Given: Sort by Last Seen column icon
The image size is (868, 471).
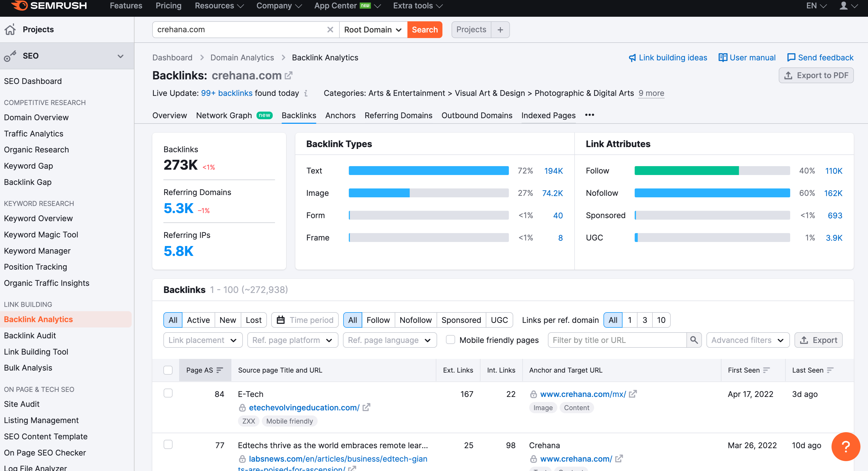Looking at the screenshot, I should pyautogui.click(x=830, y=370).
